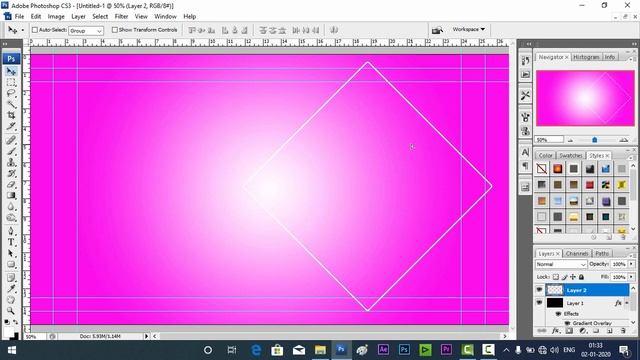Open the Paragraph panel icon in dock
640x360 pixels.
pos(525,165)
